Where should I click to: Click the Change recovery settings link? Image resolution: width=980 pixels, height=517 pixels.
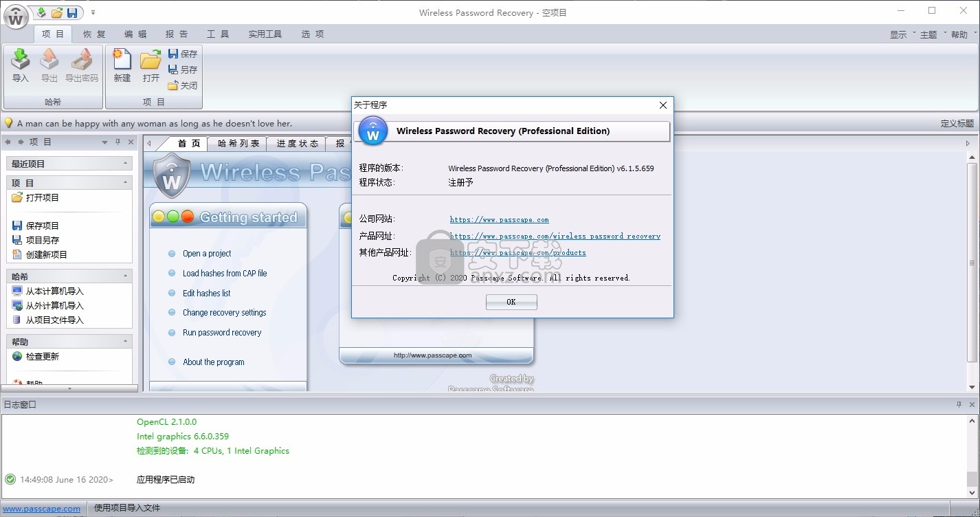coord(224,312)
